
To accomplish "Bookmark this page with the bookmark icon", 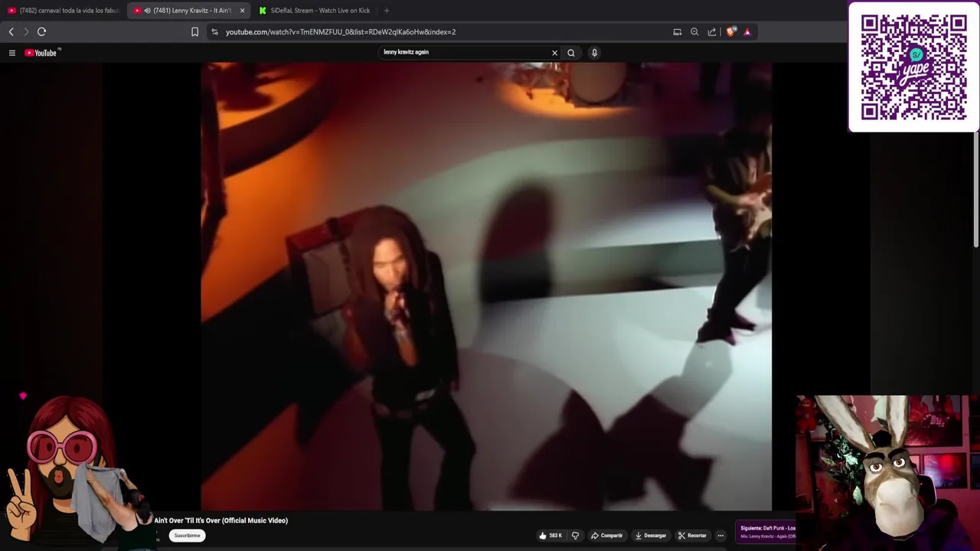I will pyautogui.click(x=194, y=32).
